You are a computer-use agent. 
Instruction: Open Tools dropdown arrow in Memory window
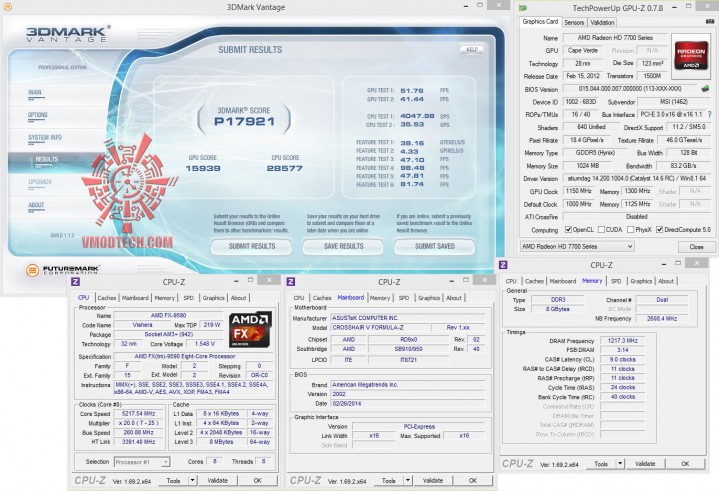[x=620, y=463]
